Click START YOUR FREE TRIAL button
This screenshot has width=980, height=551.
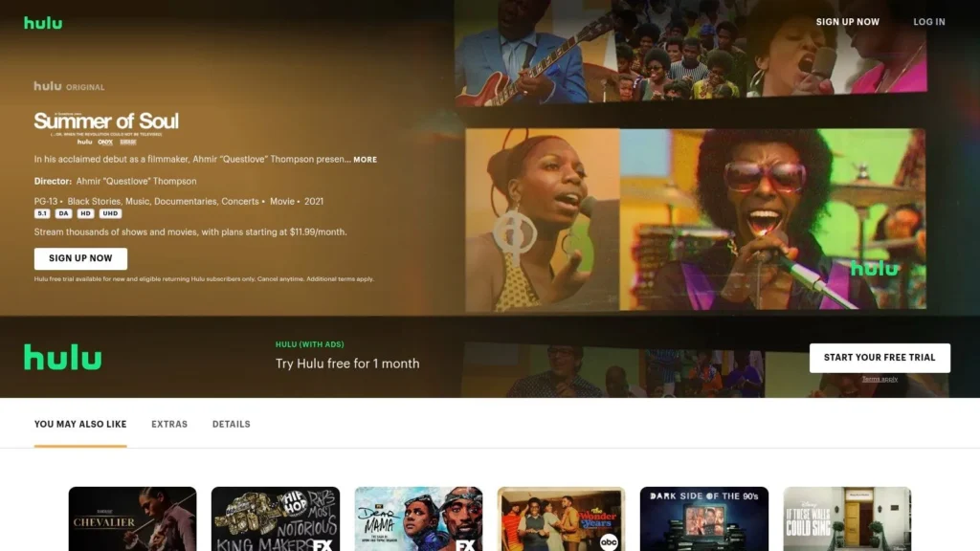click(x=880, y=358)
